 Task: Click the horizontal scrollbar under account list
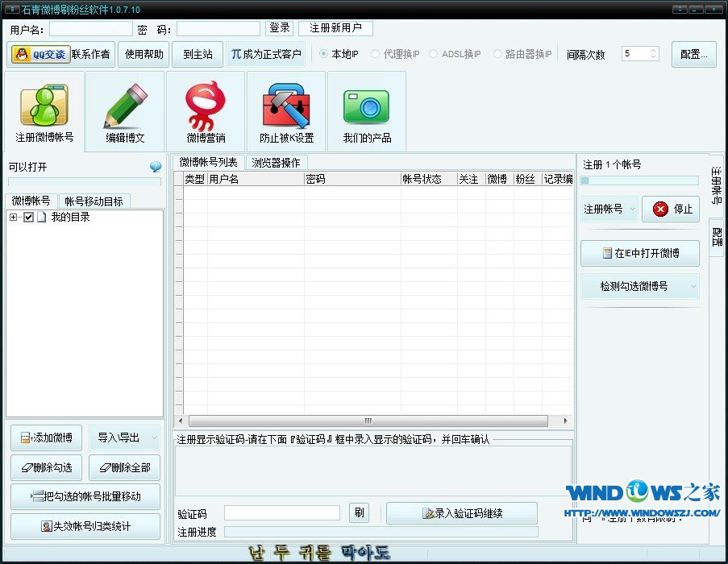tap(368, 421)
